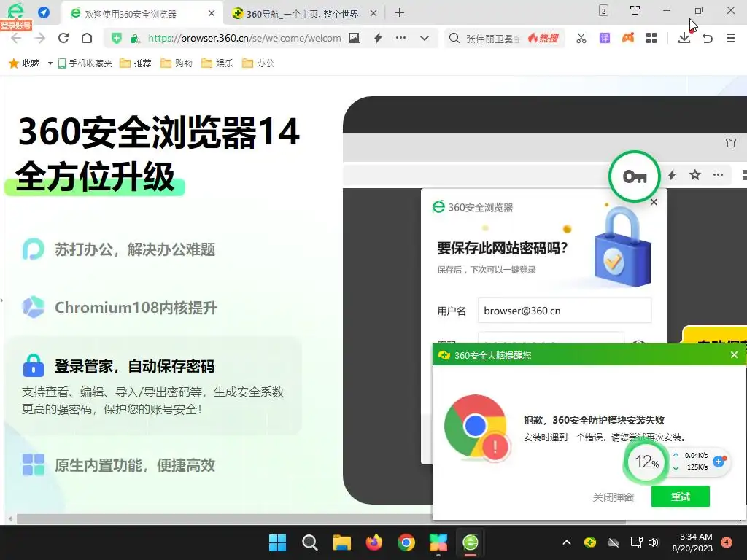
Task: Open the Windows Start menu
Action: pyautogui.click(x=277, y=542)
